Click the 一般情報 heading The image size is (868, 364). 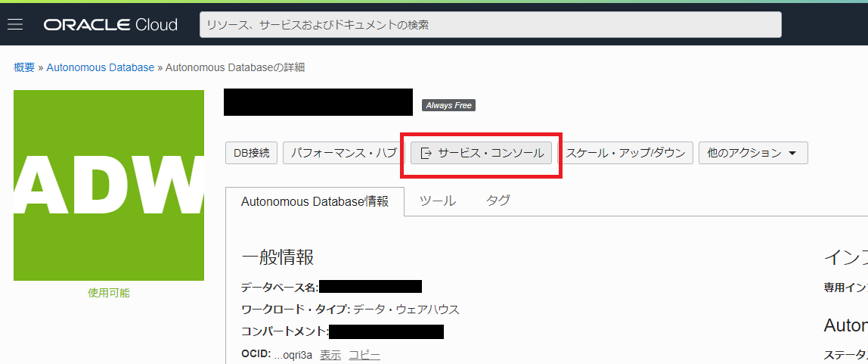click(x=278, y=257)
